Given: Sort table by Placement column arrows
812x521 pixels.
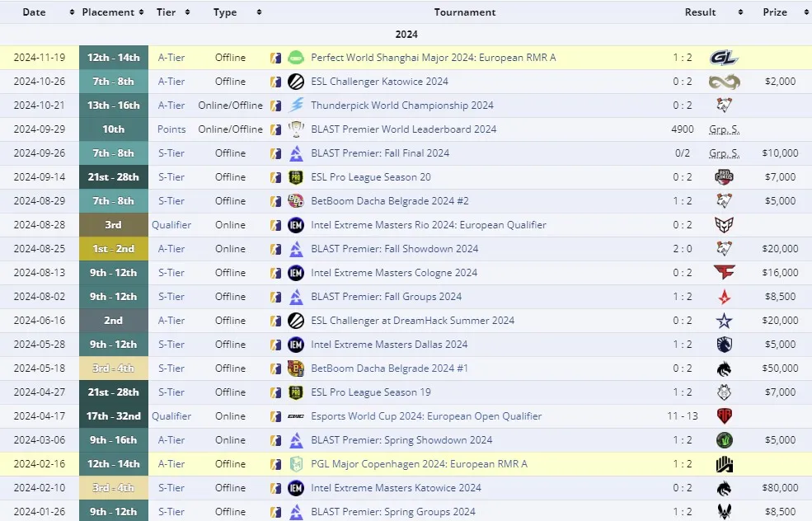Looking at the screenshot, I should click(x=141, y=12).
